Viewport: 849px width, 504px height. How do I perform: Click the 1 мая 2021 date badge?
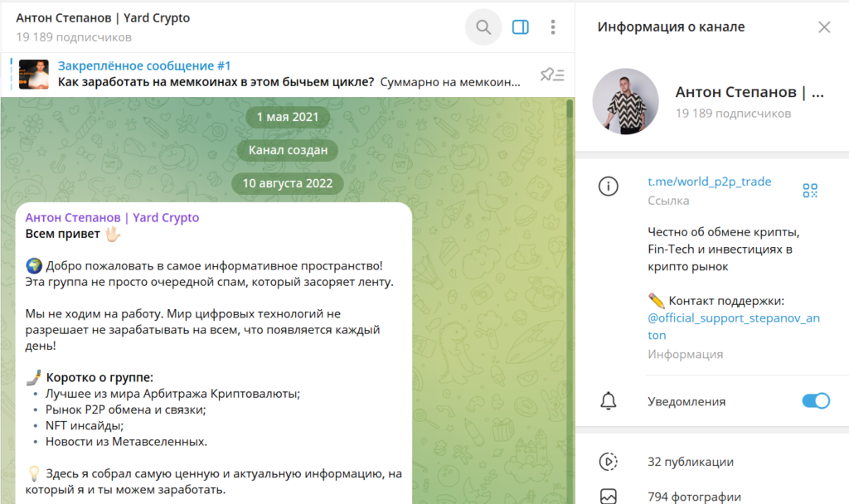288,117
